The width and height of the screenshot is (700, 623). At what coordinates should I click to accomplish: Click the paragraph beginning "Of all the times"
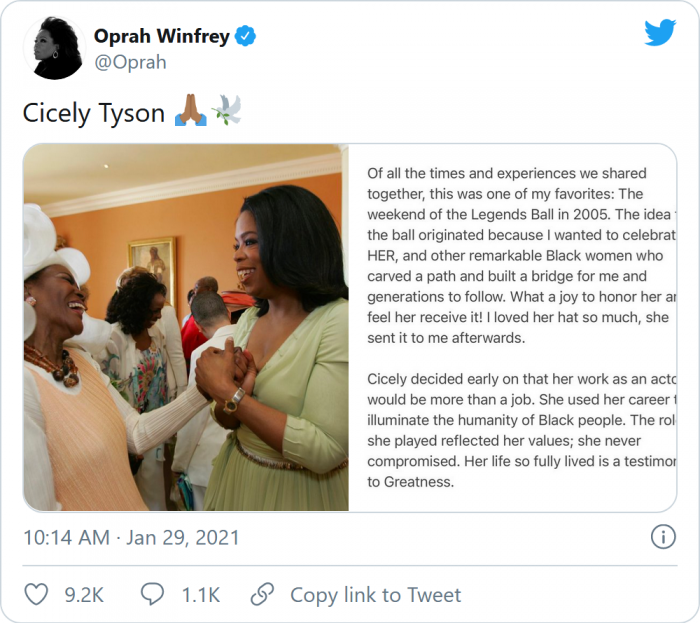click(520, 255)
